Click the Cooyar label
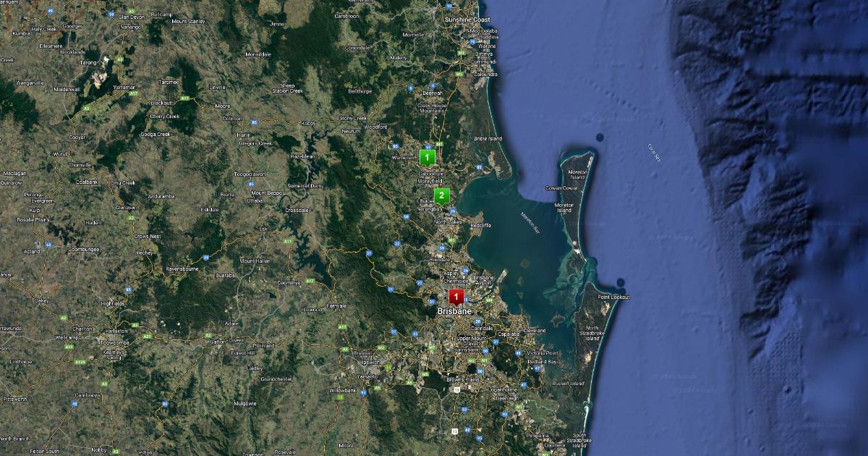The image size is (868, 456). (77, 138)
